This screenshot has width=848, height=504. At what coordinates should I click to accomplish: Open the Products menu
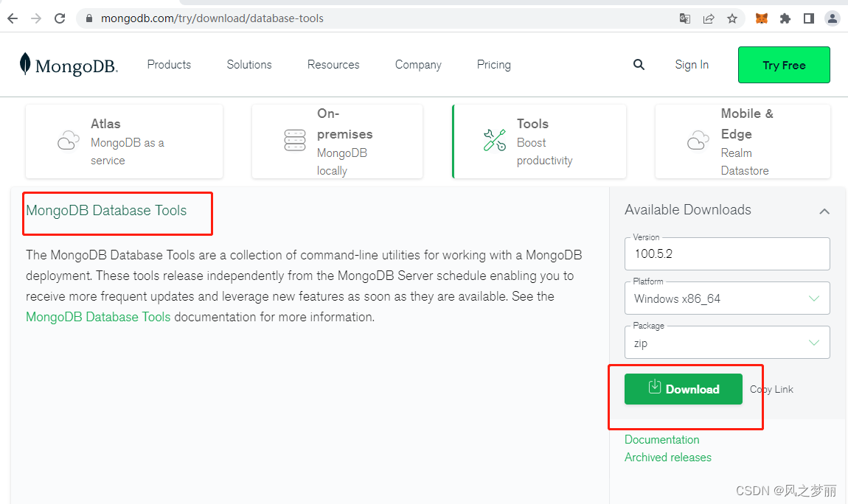click(170, 65)
